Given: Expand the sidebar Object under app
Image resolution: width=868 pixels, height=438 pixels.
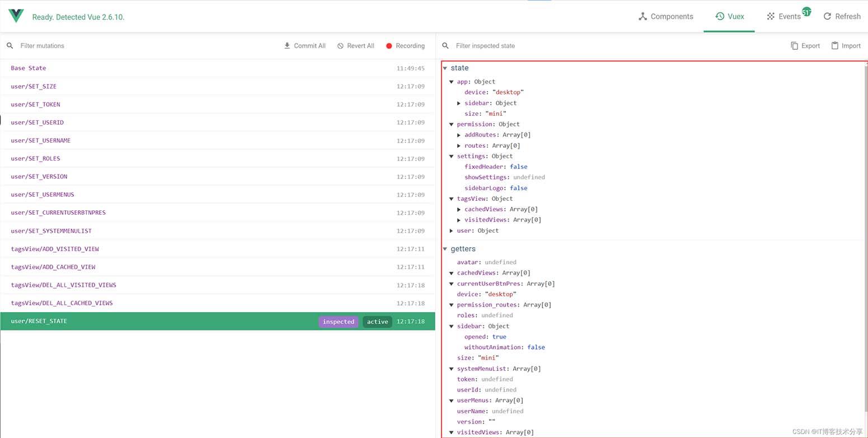Looking at the screenshot, I should [x=459, y=103].
